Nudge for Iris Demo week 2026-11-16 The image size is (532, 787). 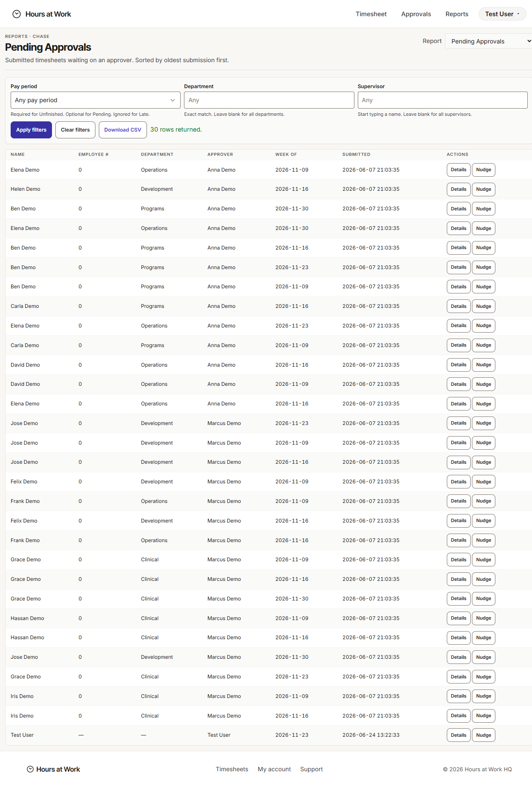(x=483, y=716)
